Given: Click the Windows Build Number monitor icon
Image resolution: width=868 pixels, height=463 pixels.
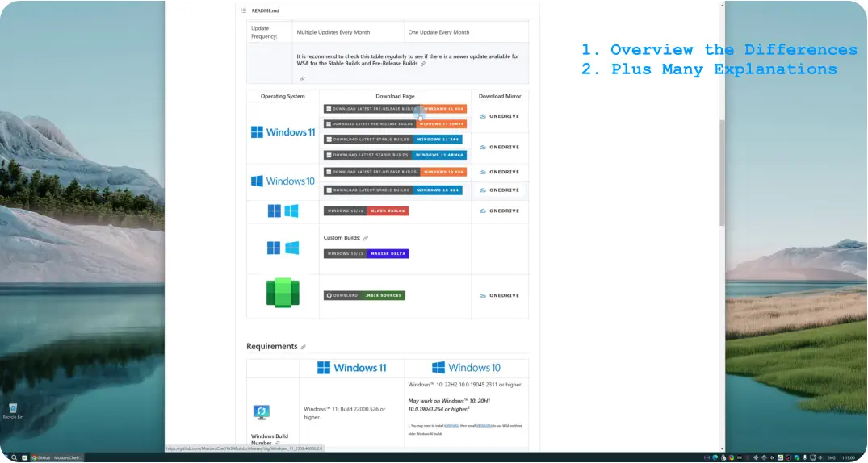Looking at the screenshot, I should point(262,412).
